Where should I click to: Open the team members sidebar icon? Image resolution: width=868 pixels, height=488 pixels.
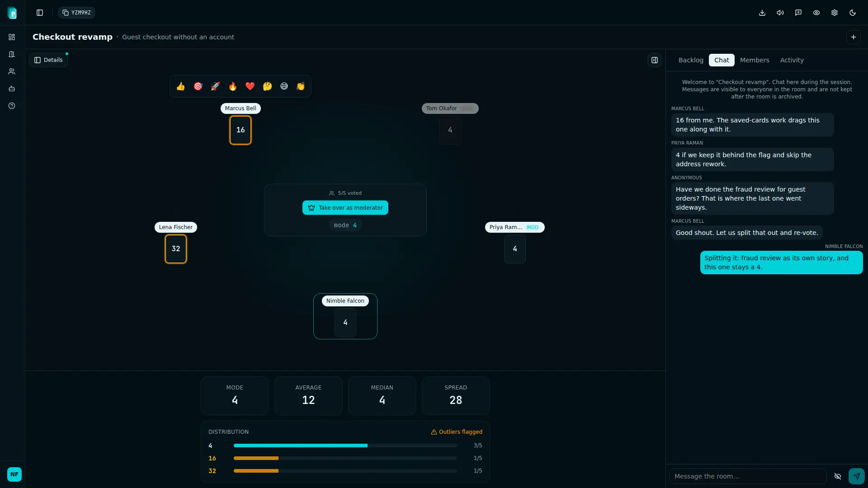tap(12, 71)
